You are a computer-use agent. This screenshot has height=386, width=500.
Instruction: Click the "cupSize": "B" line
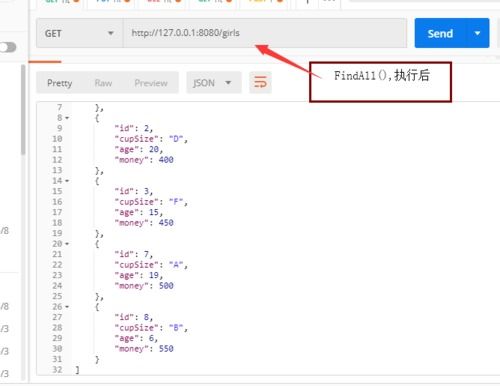[151, 328]
